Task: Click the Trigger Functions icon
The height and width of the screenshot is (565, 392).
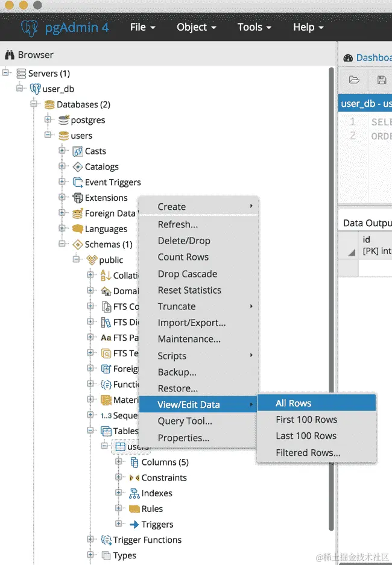Action: pyautogui.click(x=106, y=540)
